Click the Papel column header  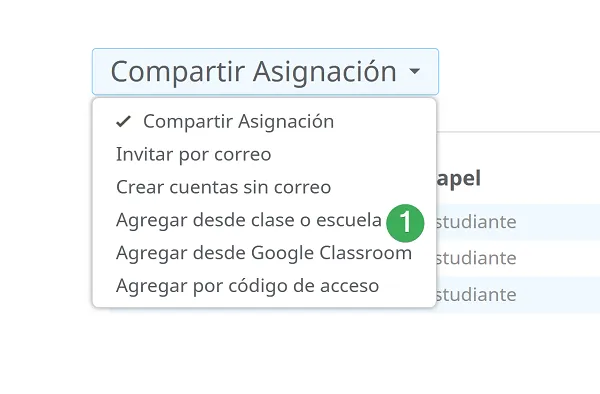[458, 178]
